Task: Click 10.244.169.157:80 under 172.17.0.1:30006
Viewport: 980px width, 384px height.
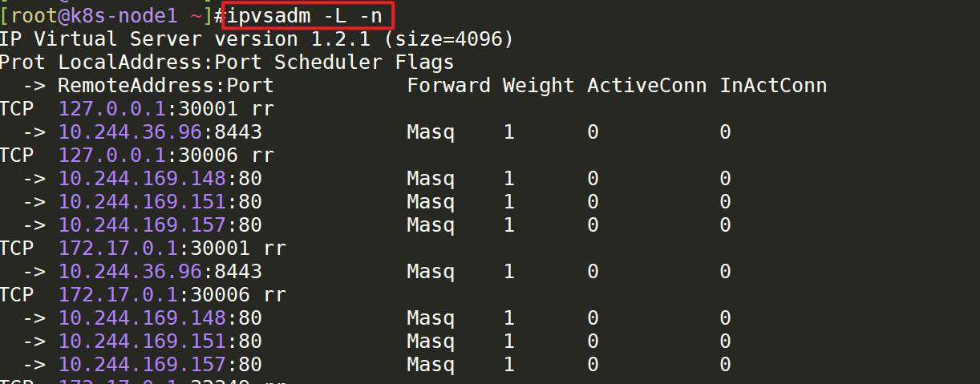Action: (x=160, y=364)
